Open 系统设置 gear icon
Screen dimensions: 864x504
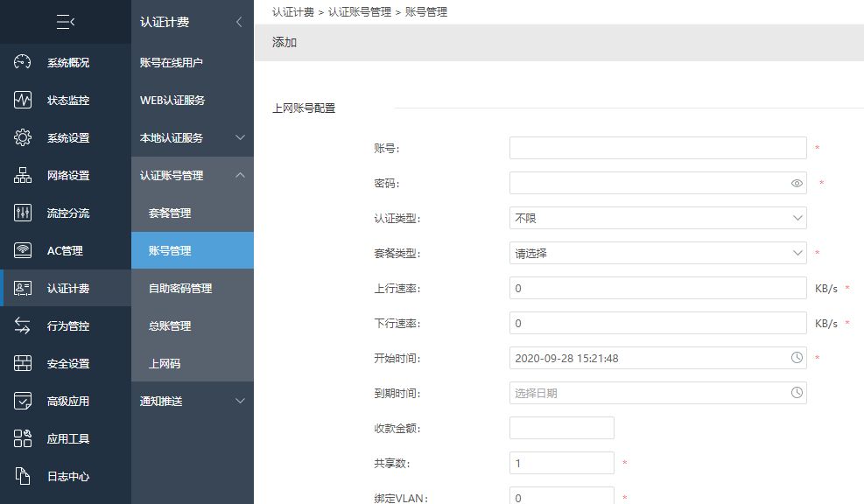pyautogui.click(x=23, y=138)
